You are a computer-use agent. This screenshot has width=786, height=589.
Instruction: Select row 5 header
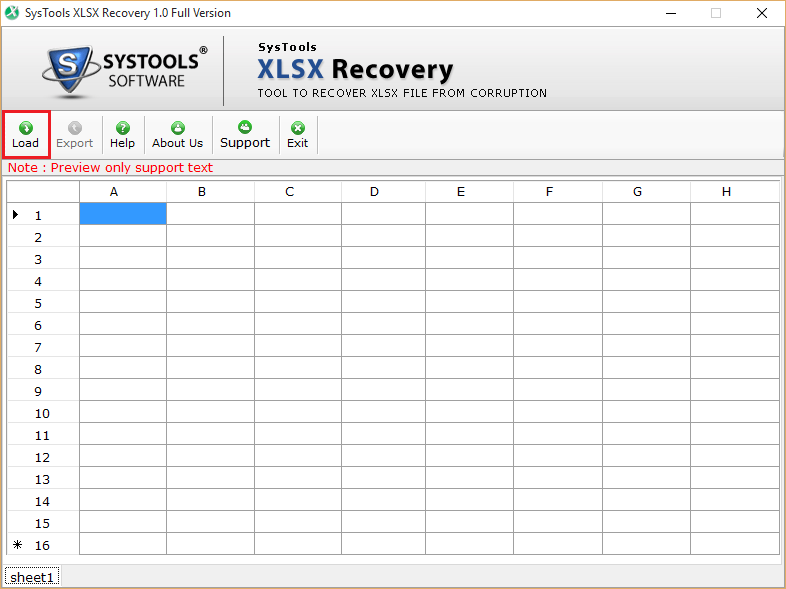[x=43, y=302]
